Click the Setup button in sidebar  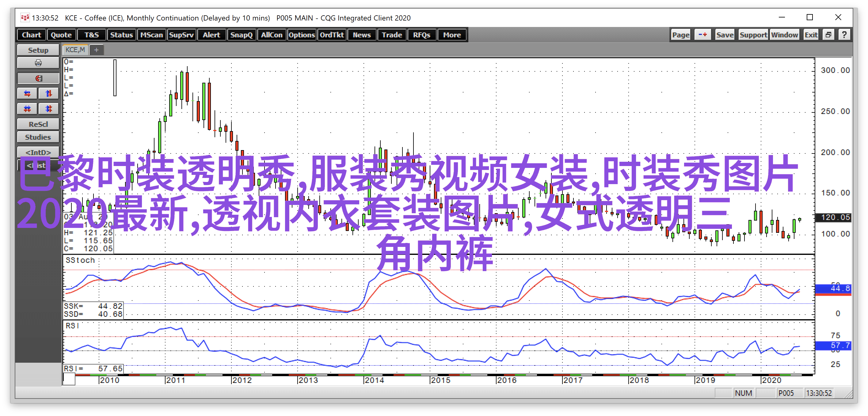pos(38,50)
